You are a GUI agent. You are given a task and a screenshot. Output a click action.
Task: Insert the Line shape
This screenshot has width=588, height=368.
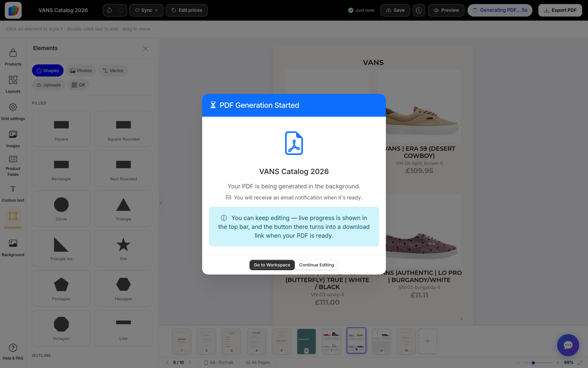coord(123,328)
